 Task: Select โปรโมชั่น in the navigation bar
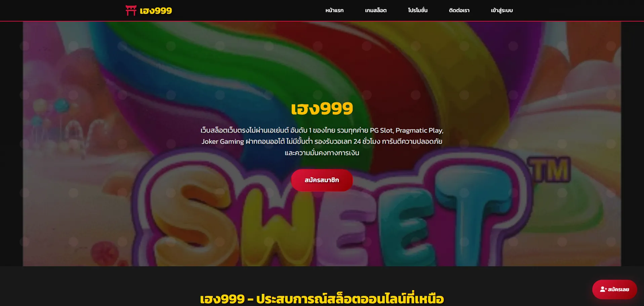[418, 10]
